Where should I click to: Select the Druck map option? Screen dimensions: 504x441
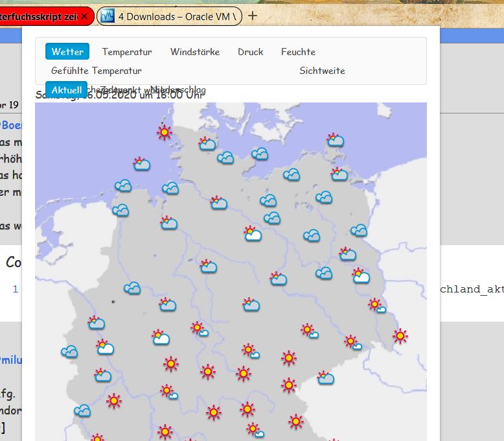(250, 52)
